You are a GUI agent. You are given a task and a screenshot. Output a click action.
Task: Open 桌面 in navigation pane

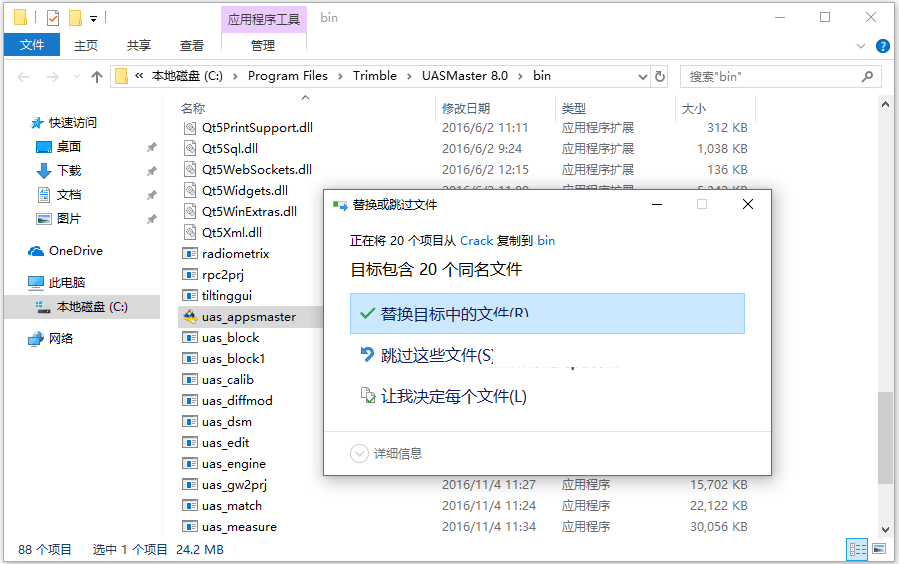pos(68,147)
